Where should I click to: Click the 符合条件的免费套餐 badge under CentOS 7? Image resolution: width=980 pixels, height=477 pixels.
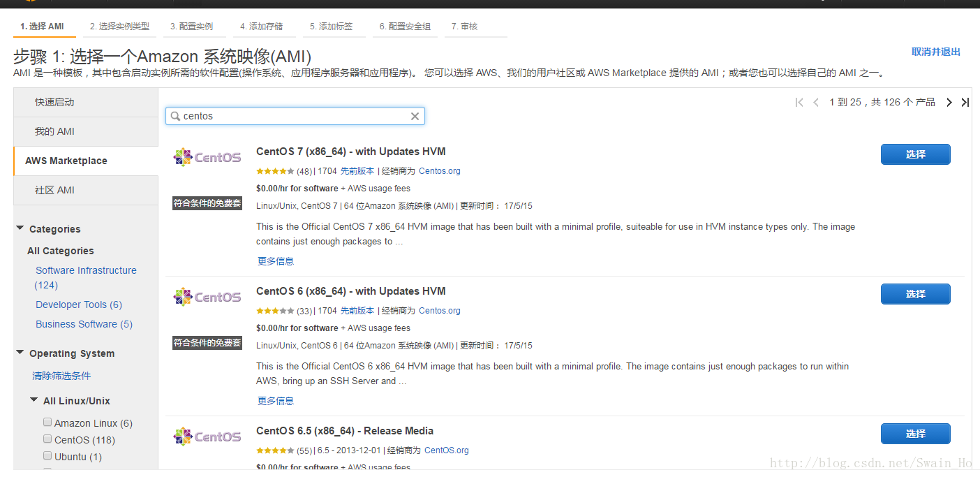point(207,203)
